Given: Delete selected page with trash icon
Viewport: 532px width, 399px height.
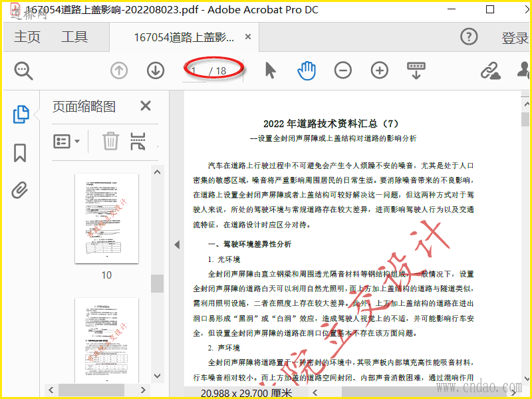Looking at the screenshot, I should (110, 141).
